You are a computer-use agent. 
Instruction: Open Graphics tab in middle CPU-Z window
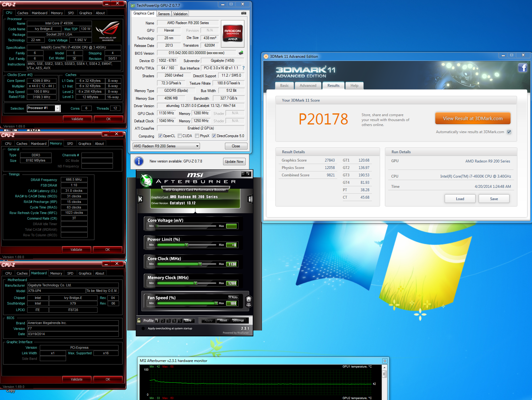[x=85, y=144]
